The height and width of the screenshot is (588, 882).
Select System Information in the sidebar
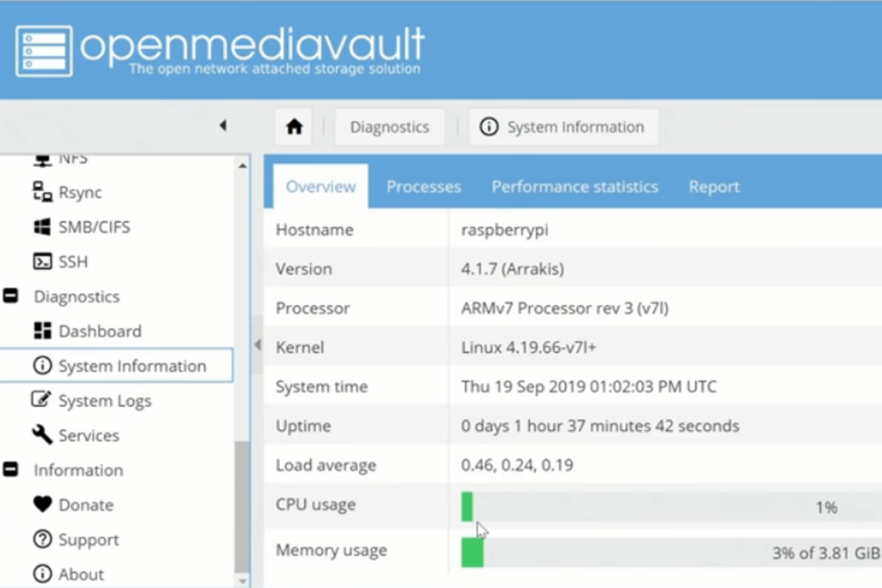click(x=116, y=366)
